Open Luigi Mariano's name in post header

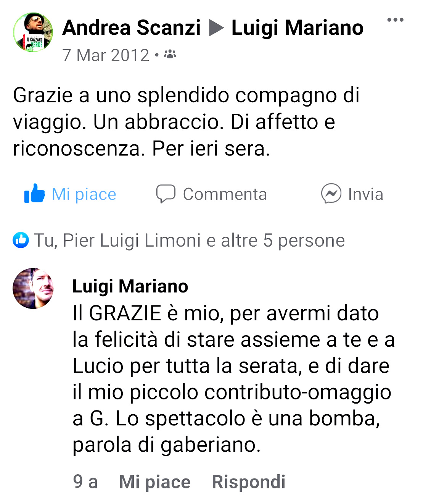click(x=298, y=28)
